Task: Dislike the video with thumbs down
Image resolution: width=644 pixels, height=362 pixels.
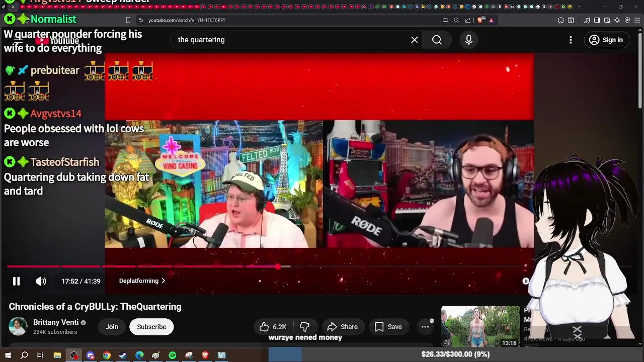Action: point(305,327)
